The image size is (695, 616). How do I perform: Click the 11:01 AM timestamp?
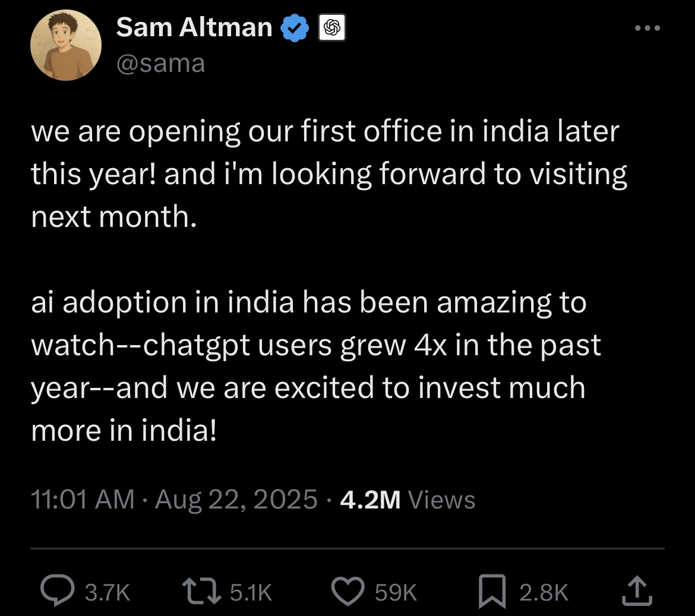83,500
